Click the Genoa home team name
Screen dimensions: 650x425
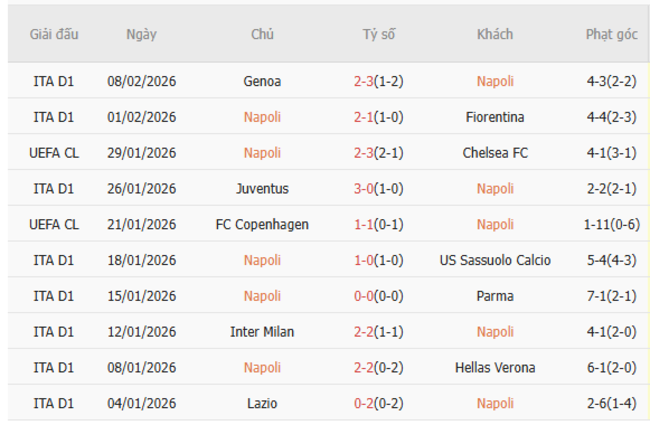(262, 81)
